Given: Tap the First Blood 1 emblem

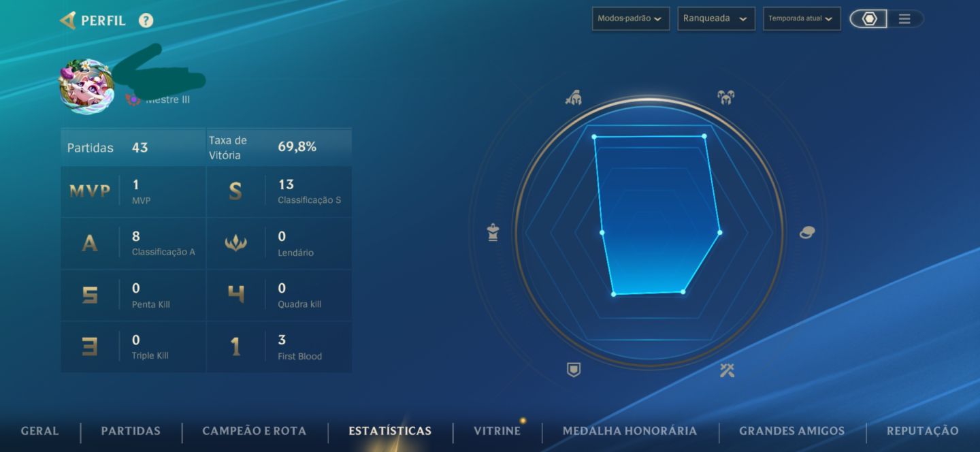Looking at the screenshot, I should coord(235,346).
